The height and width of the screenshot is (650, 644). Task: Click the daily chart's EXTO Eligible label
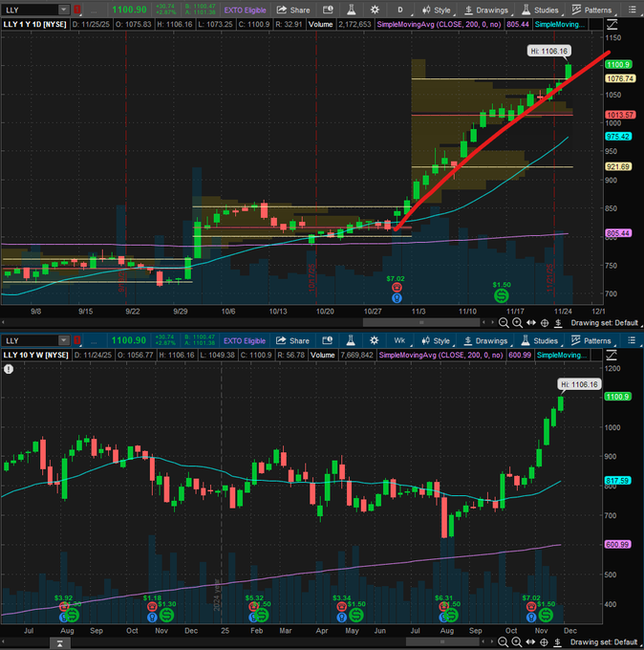[x=246, y=10]
